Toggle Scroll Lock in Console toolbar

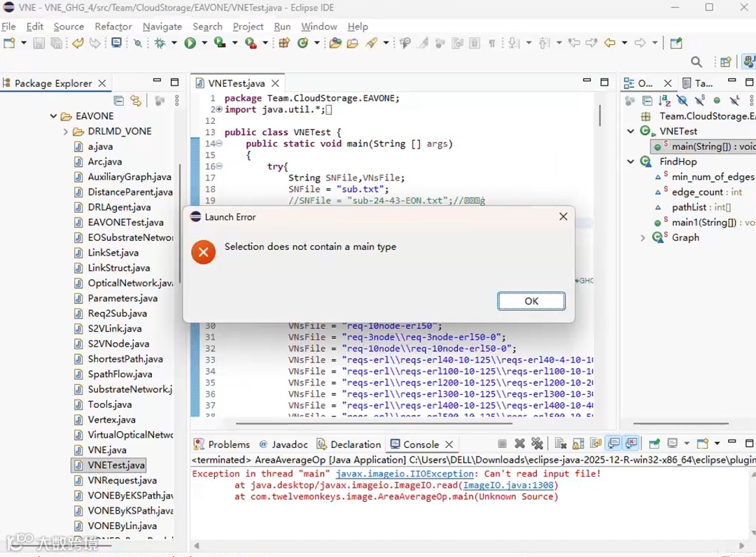[578, 443]
